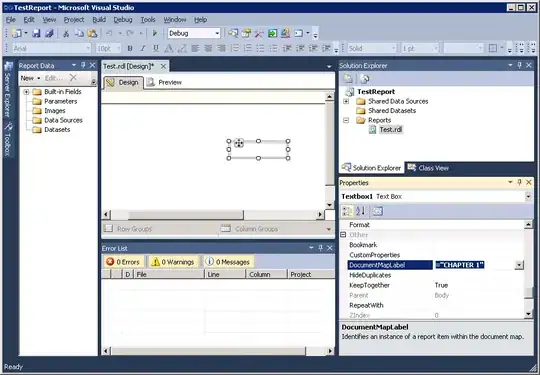The width and height of the screenshot is (540, 375).
Task: Toggle the 0 Warnings filter button
Action: click(x=173, y=262)
